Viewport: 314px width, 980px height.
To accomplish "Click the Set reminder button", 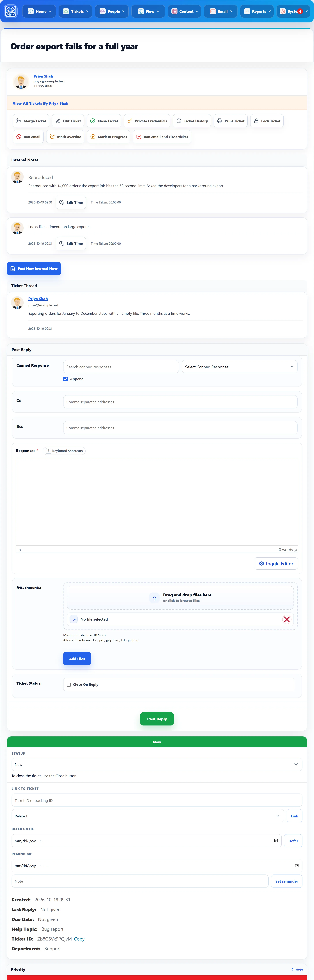I will pos(287,881).
